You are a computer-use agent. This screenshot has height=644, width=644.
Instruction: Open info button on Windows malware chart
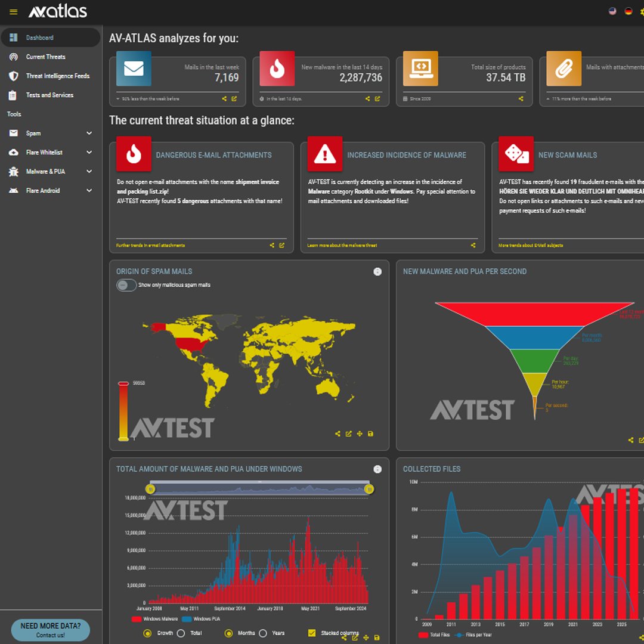click(x=377, y=469)
